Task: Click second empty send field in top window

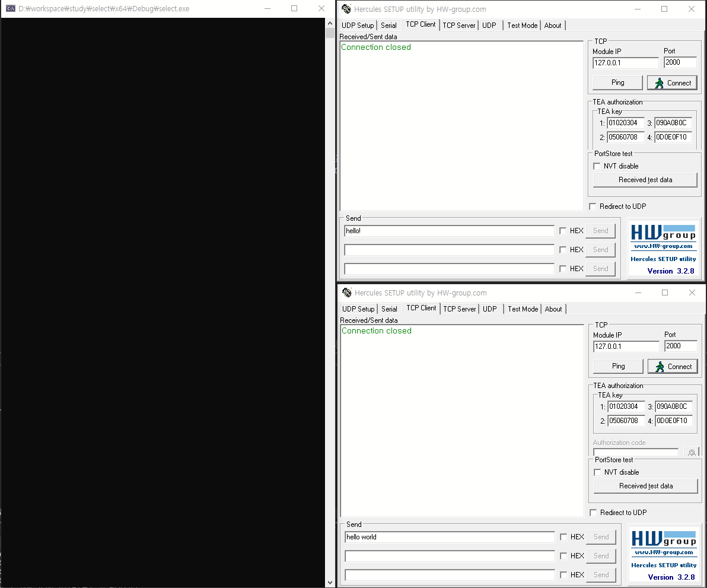Action: [449, 250]
